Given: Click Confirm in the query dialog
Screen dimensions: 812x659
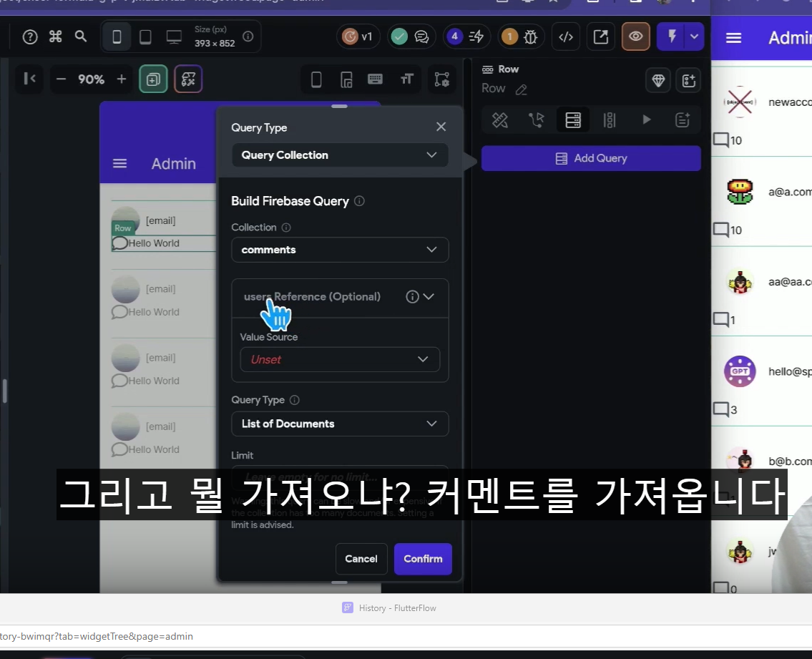Looking at the screenshot, I should [x=423, y=559].
